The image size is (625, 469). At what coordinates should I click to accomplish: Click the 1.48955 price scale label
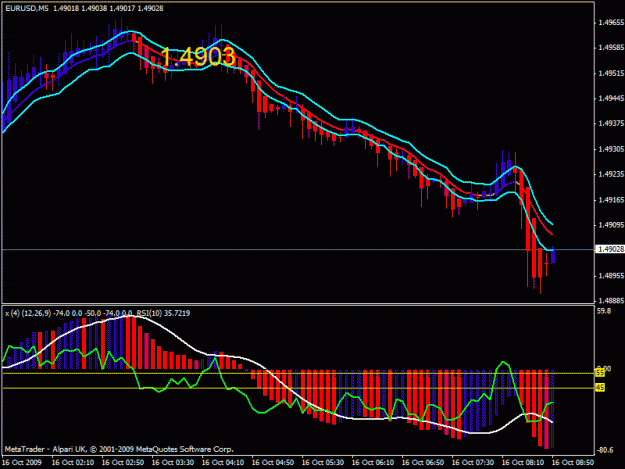coord(611,276)
